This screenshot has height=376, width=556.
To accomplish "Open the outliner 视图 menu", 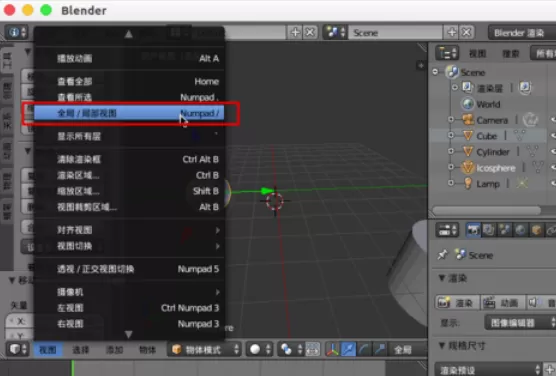I will (x=477, y=54).
